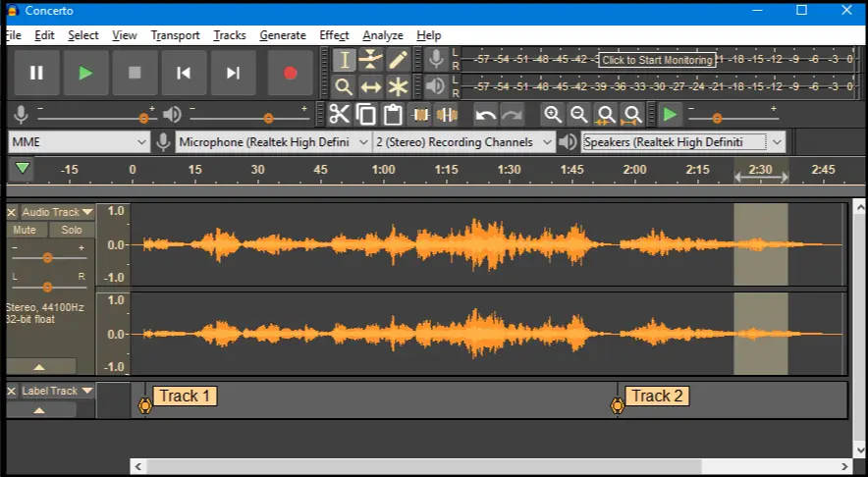Select the Time Shift tool
Screen dimensions: 868x477
[370, 87]
